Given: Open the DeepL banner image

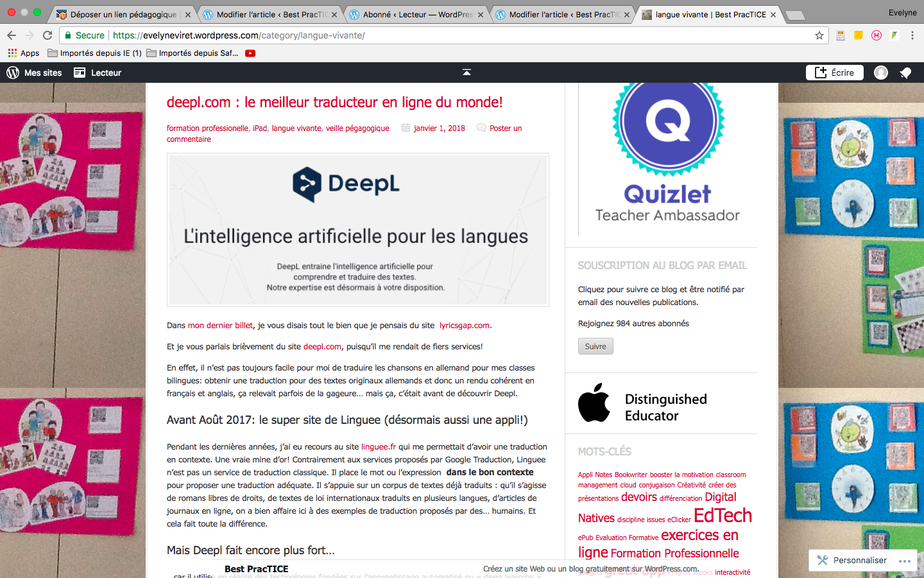Looking at the screenshot, I should pos(357,229).
